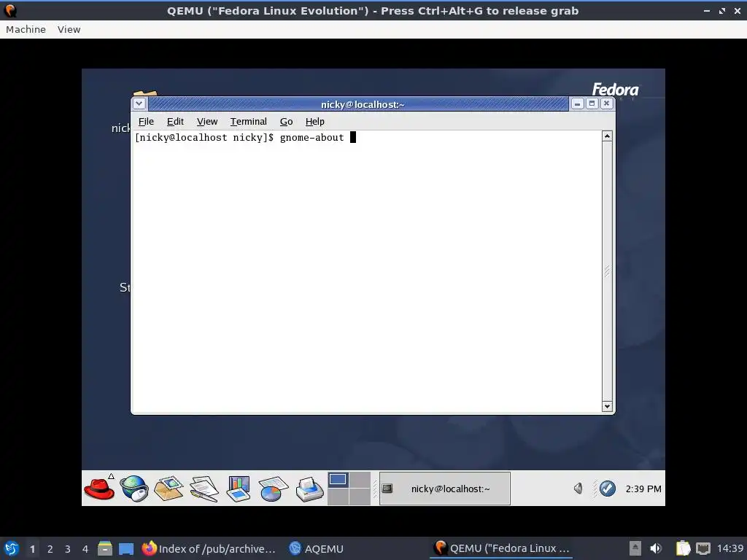This screenshot has width=747, height=560.
Task: Click the show desktop icon in host taskbar
Action: pos(126,549)
